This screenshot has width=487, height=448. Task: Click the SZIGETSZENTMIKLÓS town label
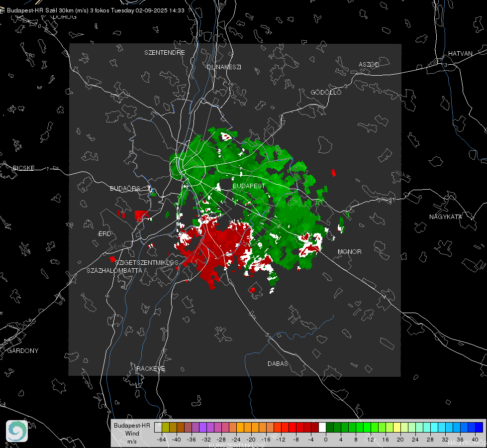coord(147,262)
